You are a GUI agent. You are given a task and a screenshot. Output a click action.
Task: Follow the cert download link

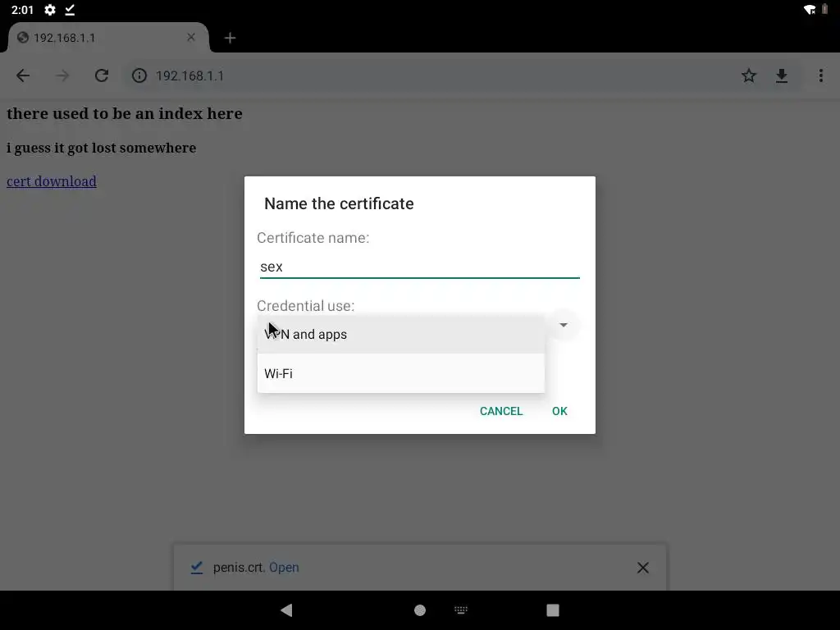52,181
